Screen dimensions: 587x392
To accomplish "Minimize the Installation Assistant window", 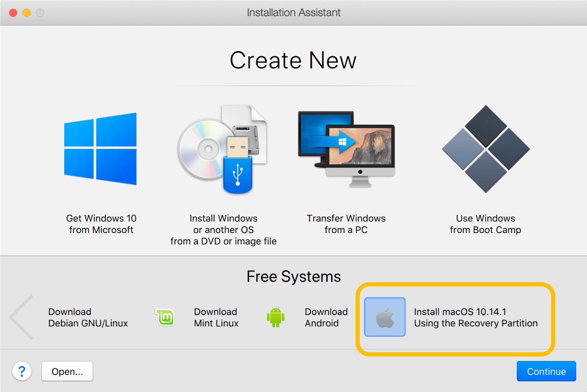I will click(x=27, y=13).
